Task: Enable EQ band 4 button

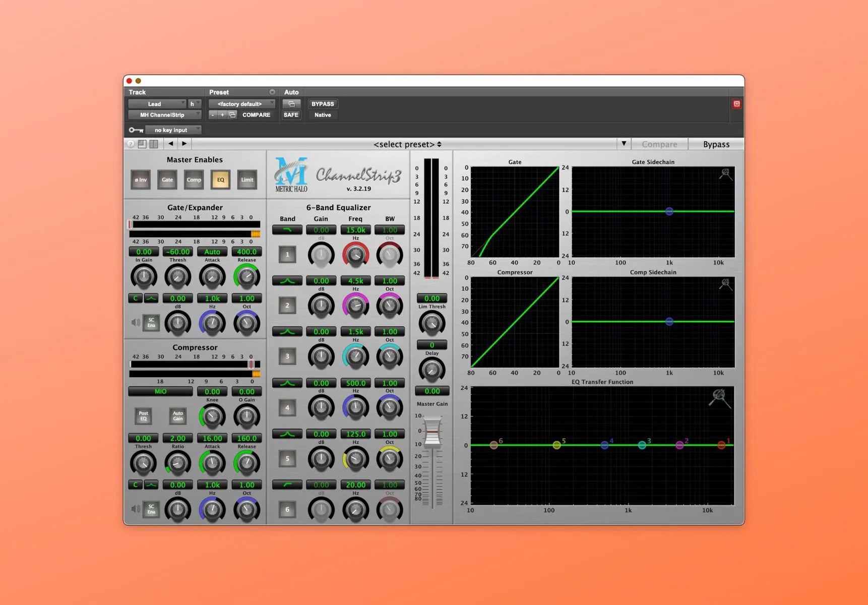Action: [x=288, y=407]
